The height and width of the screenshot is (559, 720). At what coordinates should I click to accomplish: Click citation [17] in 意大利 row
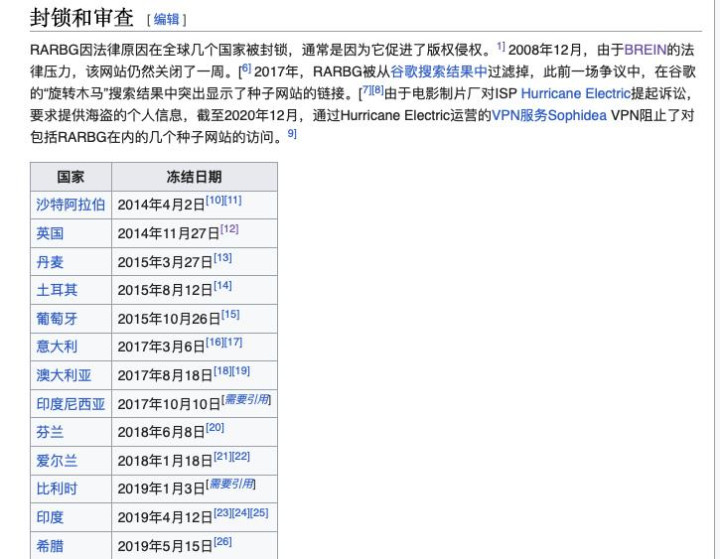[233, 342]
